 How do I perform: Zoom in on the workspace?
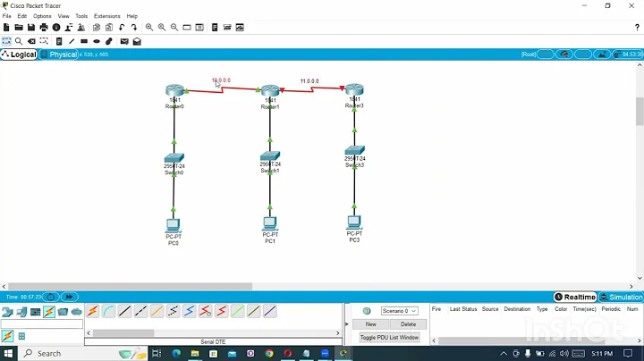(149, 28)
